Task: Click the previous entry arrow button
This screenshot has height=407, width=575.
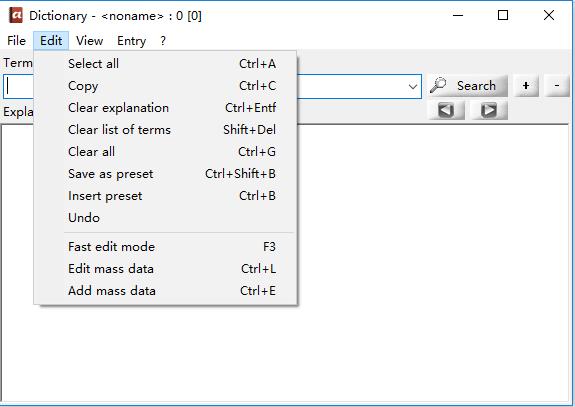Action: 446,110
